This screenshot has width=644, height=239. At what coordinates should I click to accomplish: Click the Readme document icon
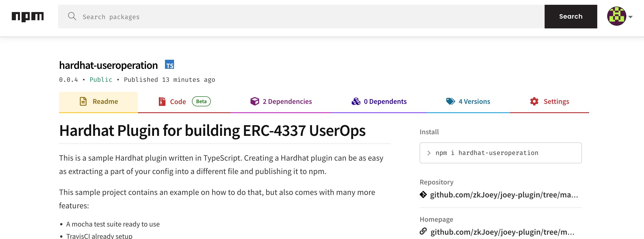(83, 101)
